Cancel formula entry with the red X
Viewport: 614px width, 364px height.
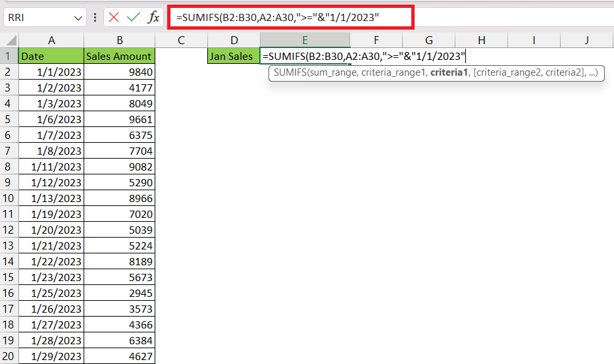point(114,17)
